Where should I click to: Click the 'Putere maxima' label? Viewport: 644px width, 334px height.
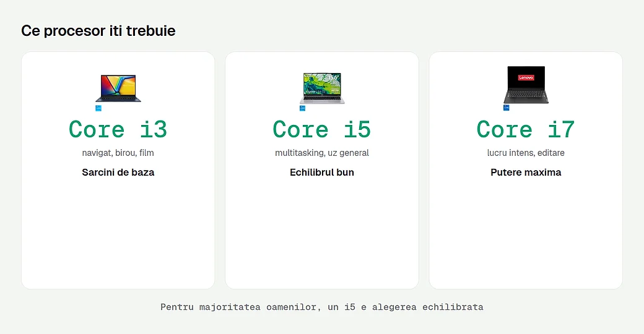click(x=526, y=173)
